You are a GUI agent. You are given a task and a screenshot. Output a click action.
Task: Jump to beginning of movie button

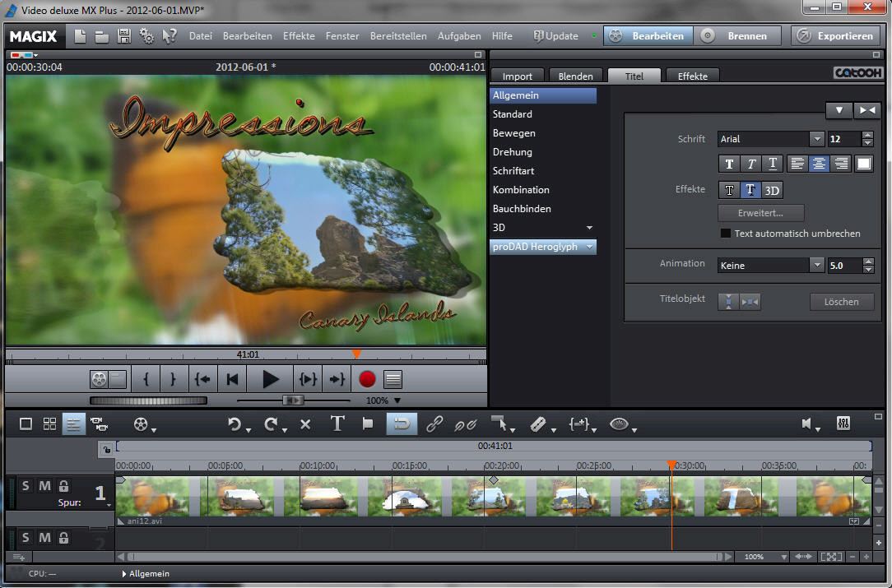coord(233,379)
